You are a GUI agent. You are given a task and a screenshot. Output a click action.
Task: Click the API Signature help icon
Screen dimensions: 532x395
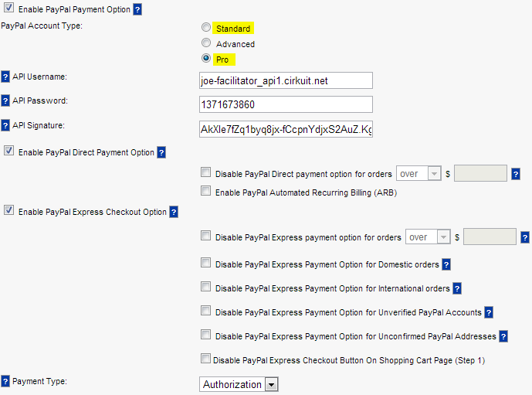click(x=5, y=126)
